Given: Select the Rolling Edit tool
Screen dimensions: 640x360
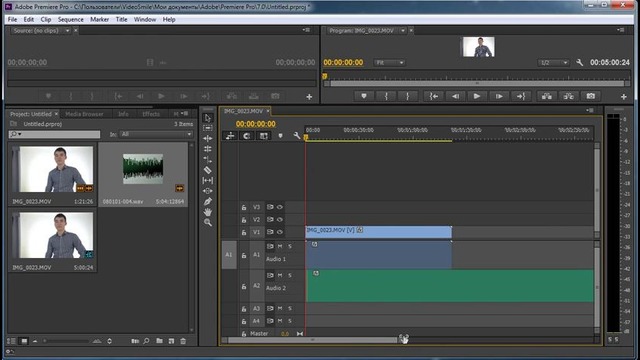Looking at the screenshot, I should pos(208,149).
